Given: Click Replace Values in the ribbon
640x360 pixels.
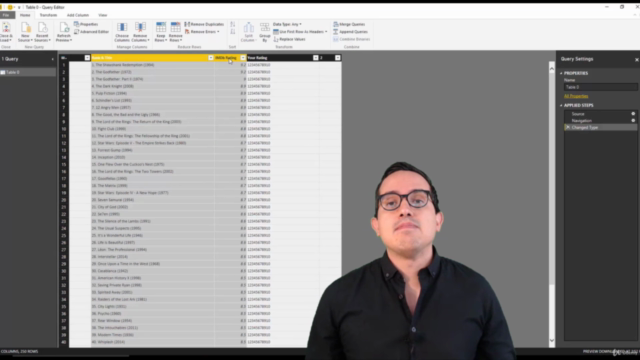Looking at the screenshot, I should coord(289,39).
